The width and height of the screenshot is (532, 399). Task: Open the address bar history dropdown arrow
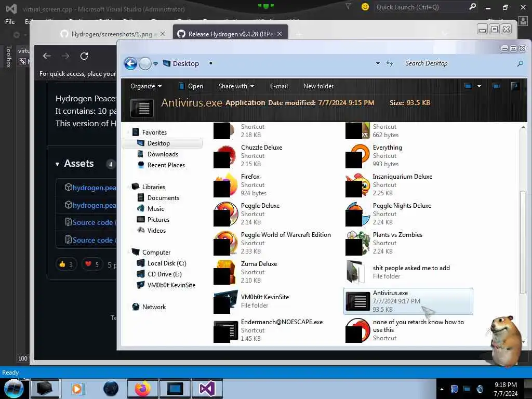click(378, 63)
